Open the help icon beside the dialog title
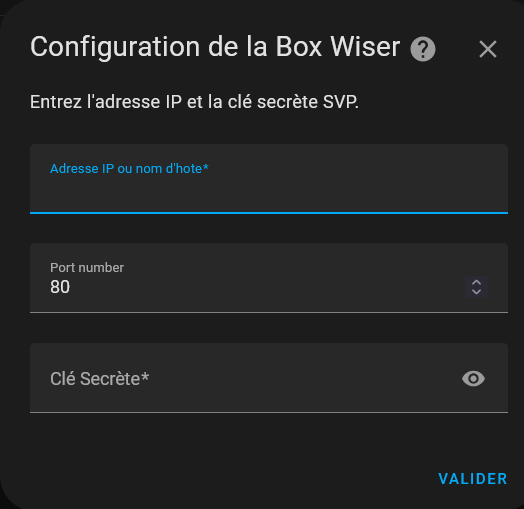This screenshot has width=524, height=509. pyautogui.click(x=423, y=49)
